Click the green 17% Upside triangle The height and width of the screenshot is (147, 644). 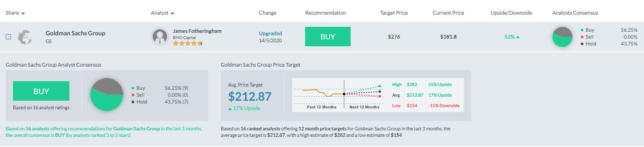pos(230,109)
